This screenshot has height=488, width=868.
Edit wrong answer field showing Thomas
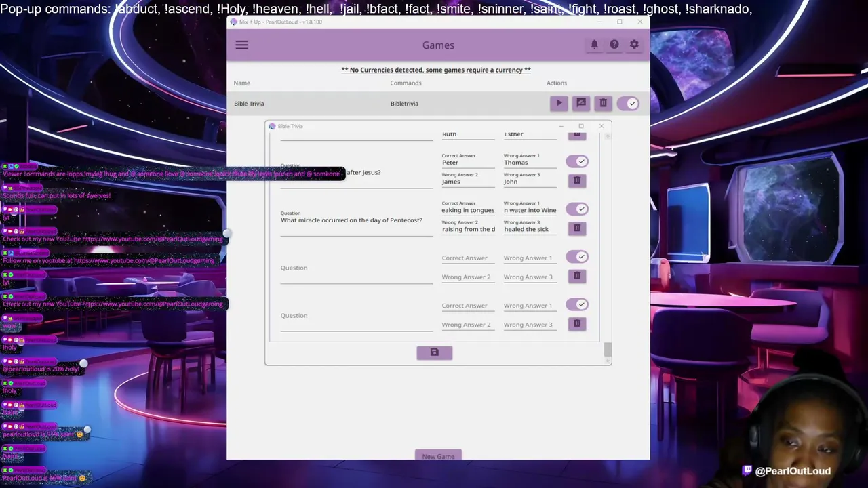(530, 160)
